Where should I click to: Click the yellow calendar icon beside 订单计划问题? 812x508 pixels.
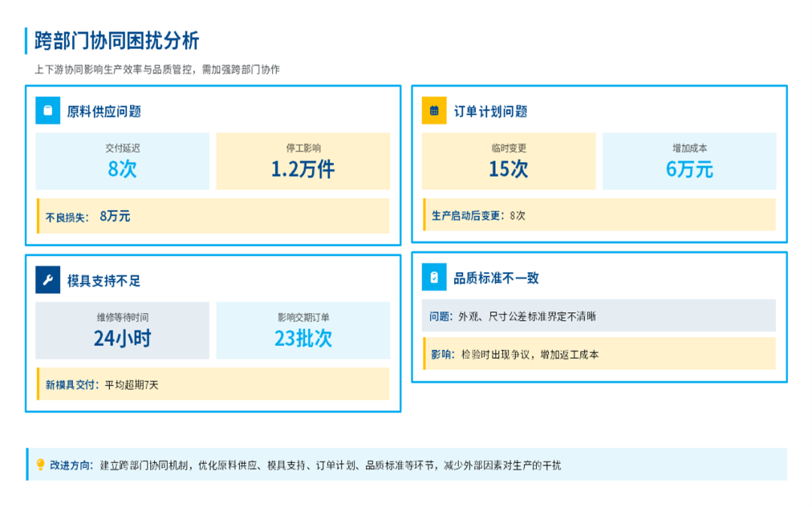click(434, 111)
